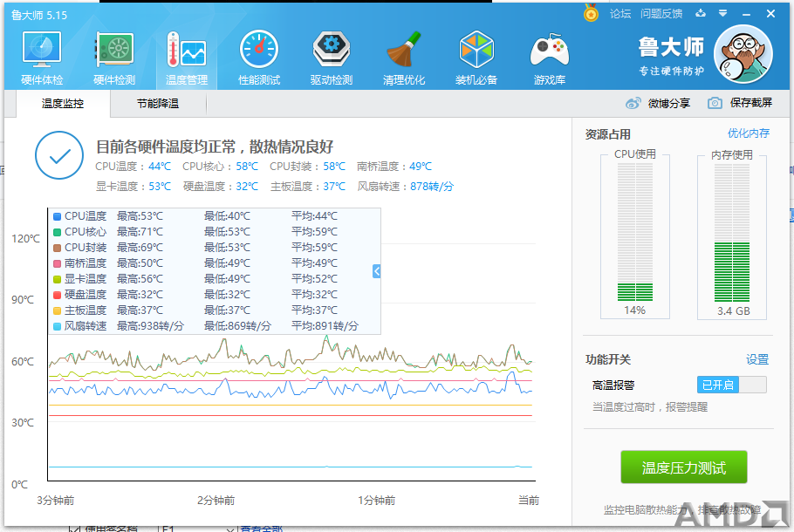This screenshot has width=794, height=532.
Task: Click the 鲁大师 mascot avatar
Action: pos(743,54)
